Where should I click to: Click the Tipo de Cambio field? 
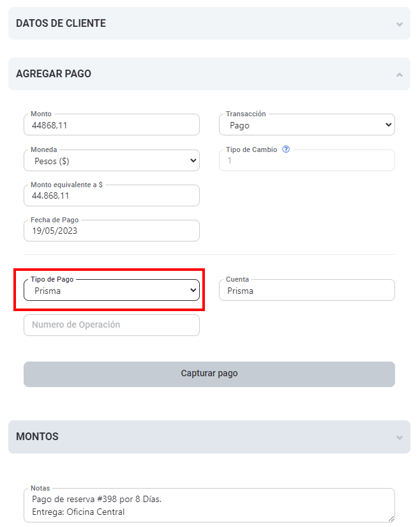pos(307,162)
